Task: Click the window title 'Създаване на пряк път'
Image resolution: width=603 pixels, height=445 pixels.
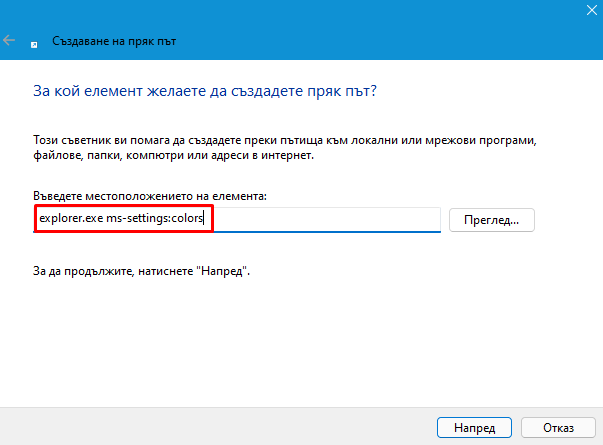Action: (x=114, y=41)
